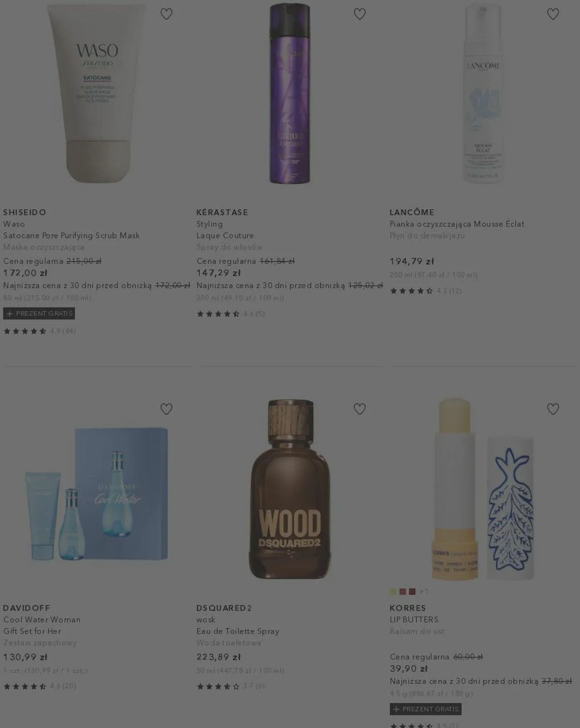
Task: Click plus icon in Shiseido Prezent Gratis badge
Action: [9, 314]
